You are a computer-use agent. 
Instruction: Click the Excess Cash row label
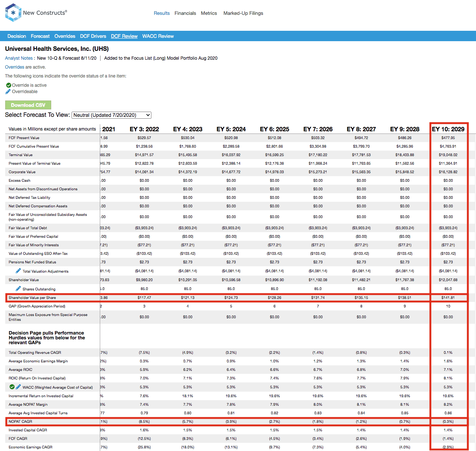tap(20, 181)
